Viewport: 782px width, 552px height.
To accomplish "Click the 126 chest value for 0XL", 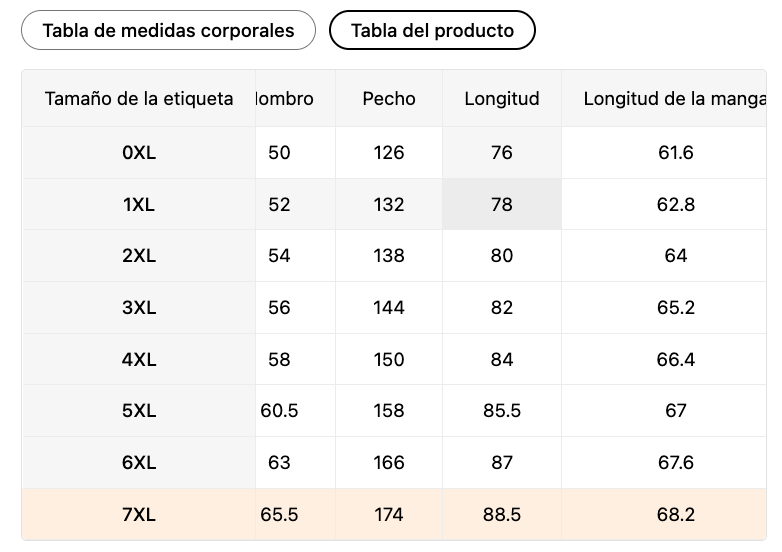I will (389, 153).
